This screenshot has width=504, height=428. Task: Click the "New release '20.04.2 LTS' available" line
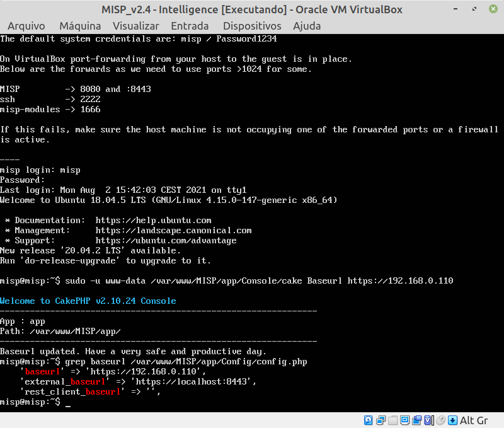pyautogui.click(x=90, y=250)
